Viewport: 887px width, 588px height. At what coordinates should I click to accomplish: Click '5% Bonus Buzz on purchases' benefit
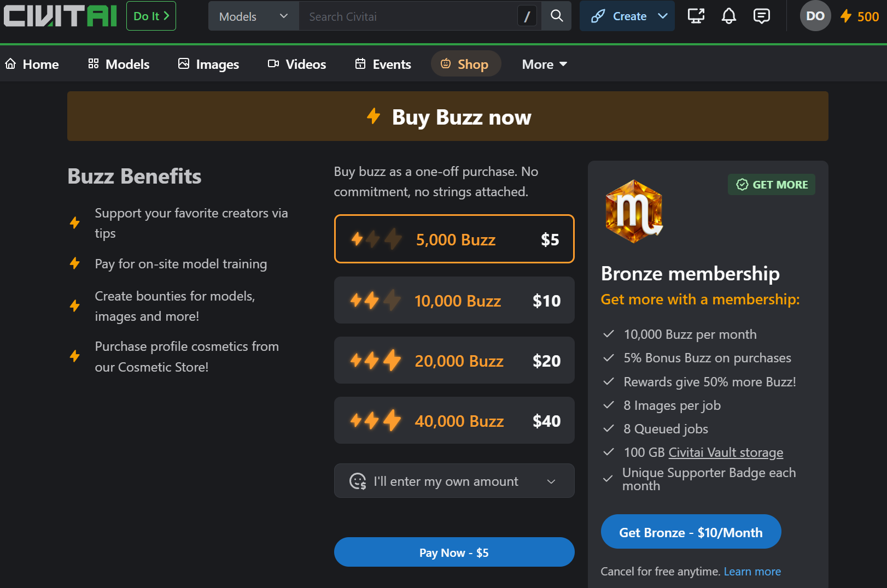point(707,357)
